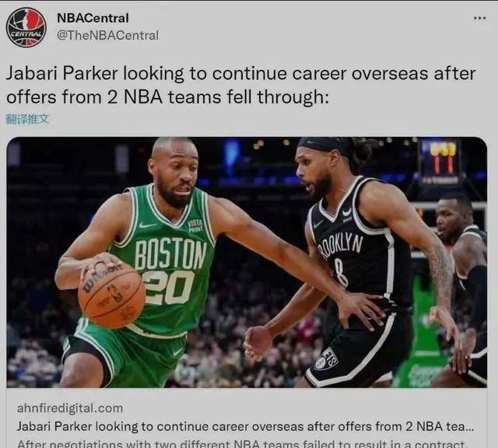498x448 pixels.
Task: Click the third player at the photo's right edge
Action: 461,285
